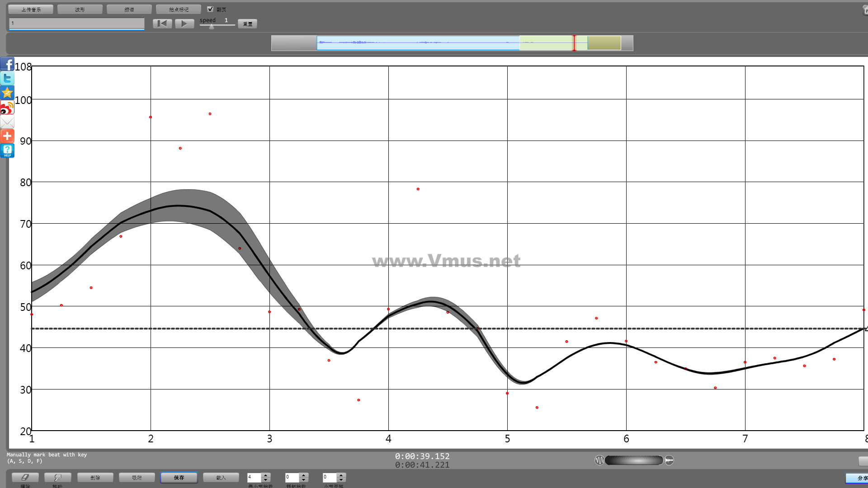Decrease the pickup beats stepper value

click(304, 480)
